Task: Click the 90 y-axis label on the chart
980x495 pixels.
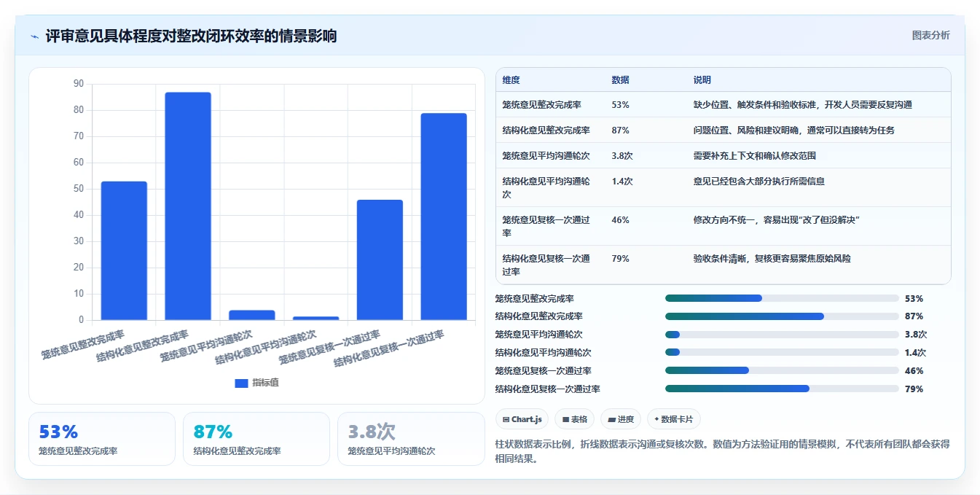Action: tap(79, 84)
